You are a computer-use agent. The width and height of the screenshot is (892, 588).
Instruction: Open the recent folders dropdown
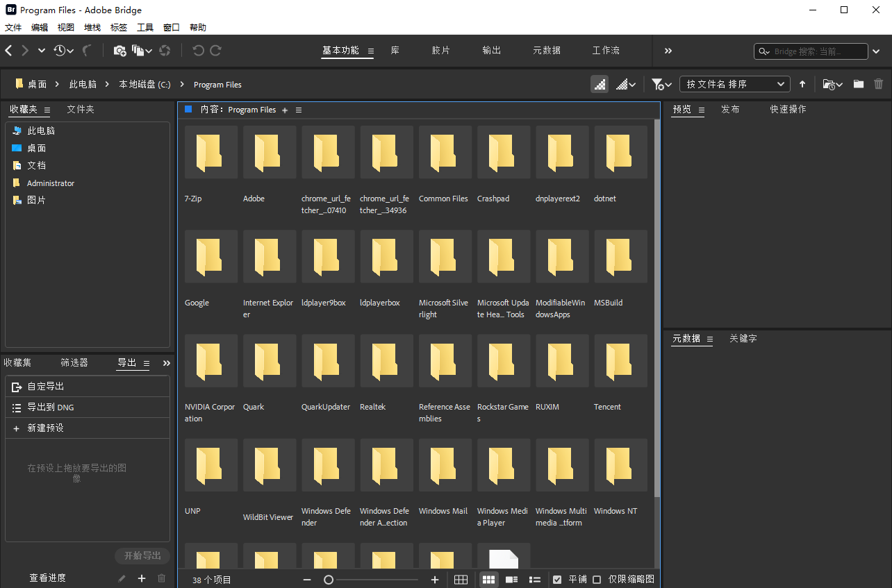coord(832,84)
